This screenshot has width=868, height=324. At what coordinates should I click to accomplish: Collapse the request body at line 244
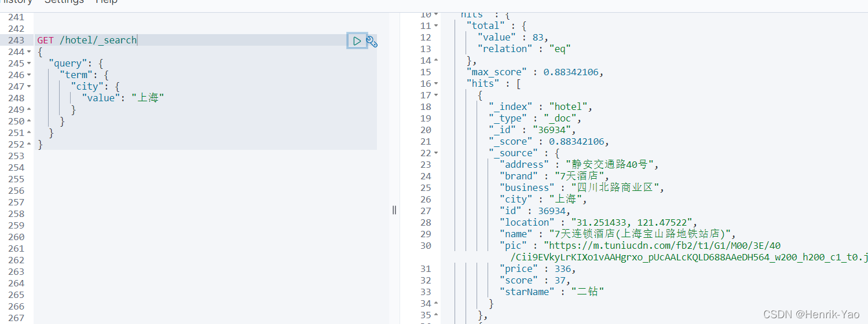30,52
